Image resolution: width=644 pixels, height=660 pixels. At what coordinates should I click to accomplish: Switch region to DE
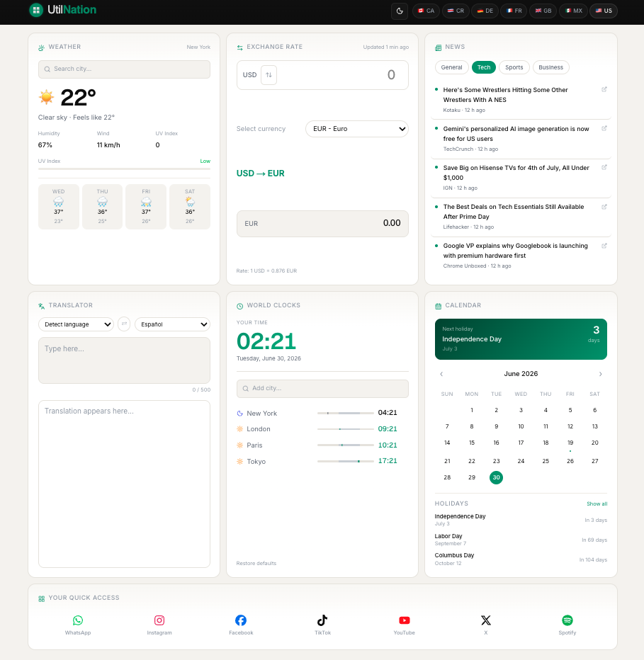click(485, 11)
